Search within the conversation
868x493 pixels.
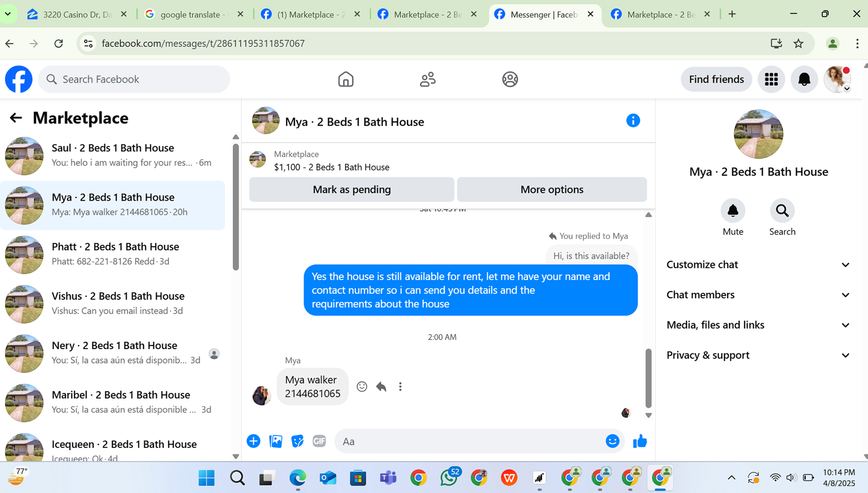coord(782,211)
